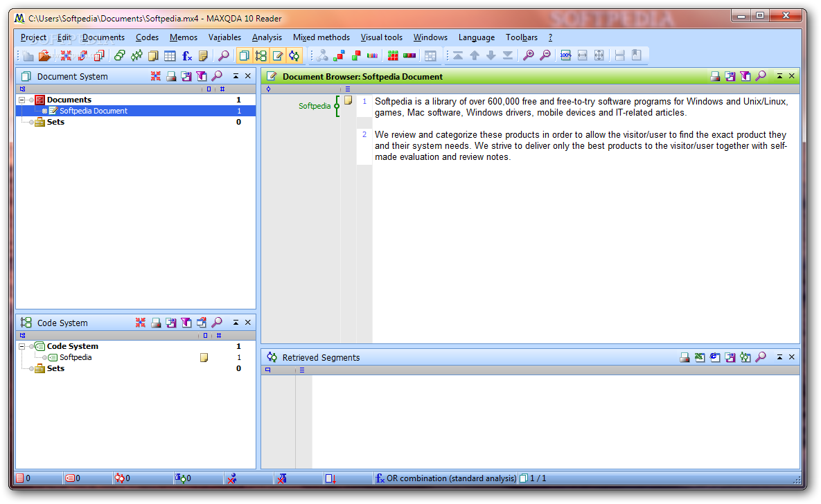Toggle activation circle of Softpedia Document
This screenshot has height=504, width=821.
[x=44, y=111]
